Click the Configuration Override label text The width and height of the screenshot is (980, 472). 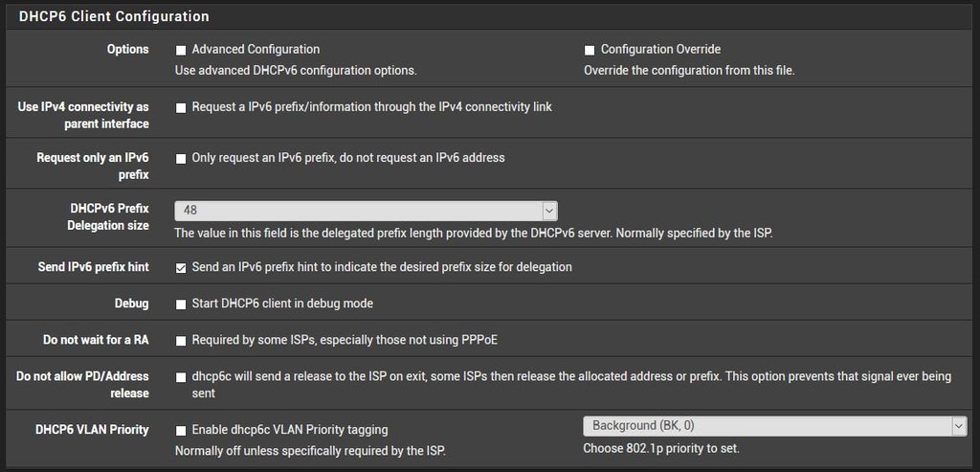point(660,50)
